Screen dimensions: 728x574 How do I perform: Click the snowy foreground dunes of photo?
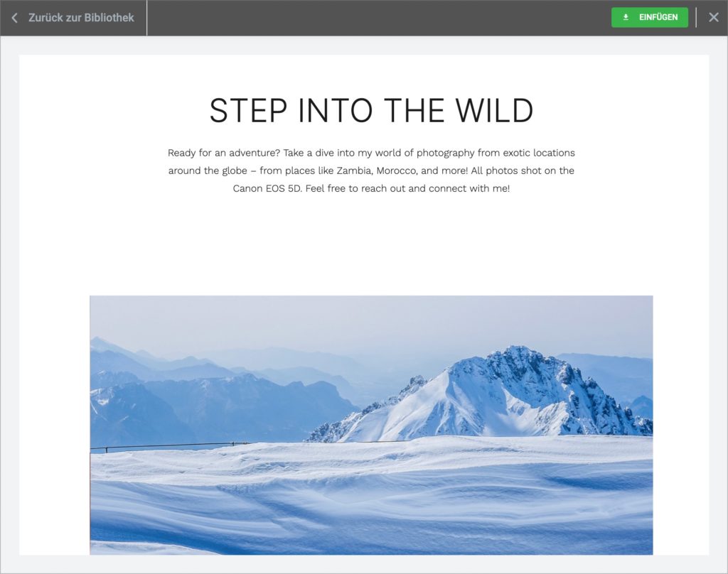(371, 497)
